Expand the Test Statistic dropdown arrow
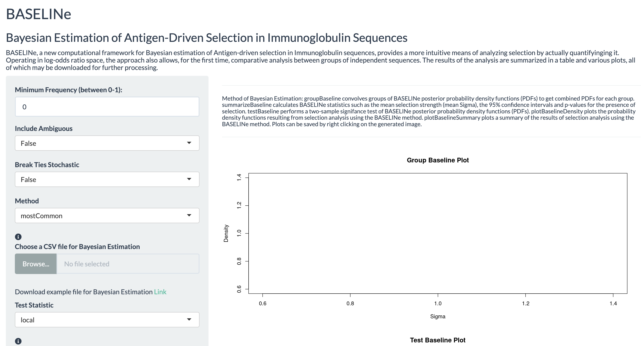 click(189, 319)
